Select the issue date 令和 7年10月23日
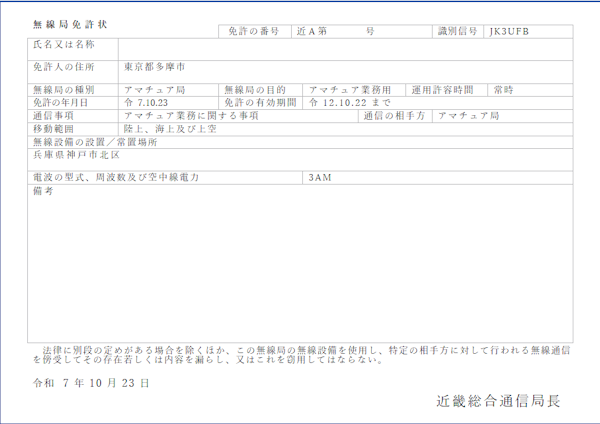This screenshot has height=424, width=600. pyautogui.click(x=91, y=382)
